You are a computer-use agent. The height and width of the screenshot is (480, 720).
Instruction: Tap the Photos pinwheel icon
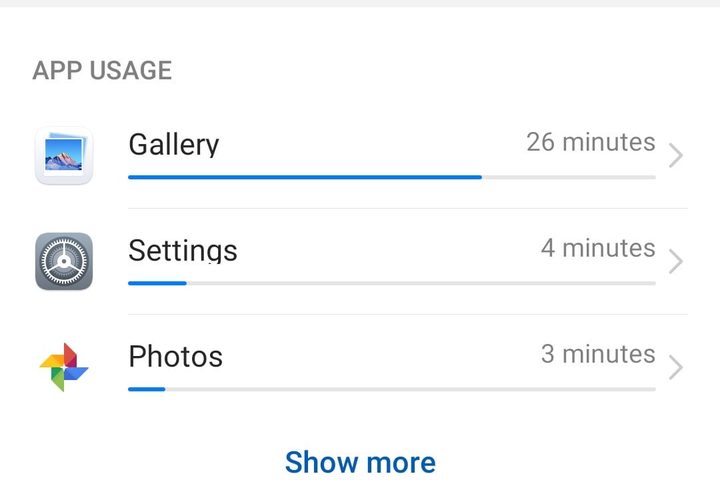pyautogui.click(x=64, y=367)
